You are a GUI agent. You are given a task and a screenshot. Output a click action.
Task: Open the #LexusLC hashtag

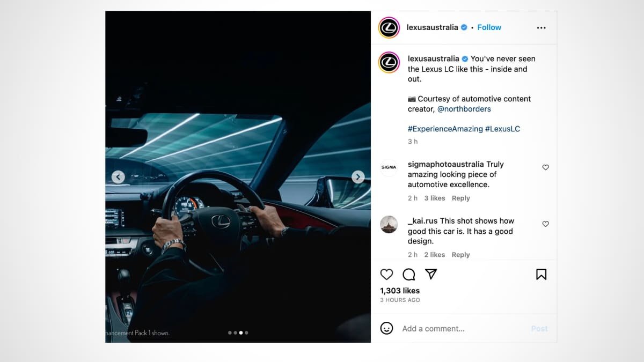502,129
